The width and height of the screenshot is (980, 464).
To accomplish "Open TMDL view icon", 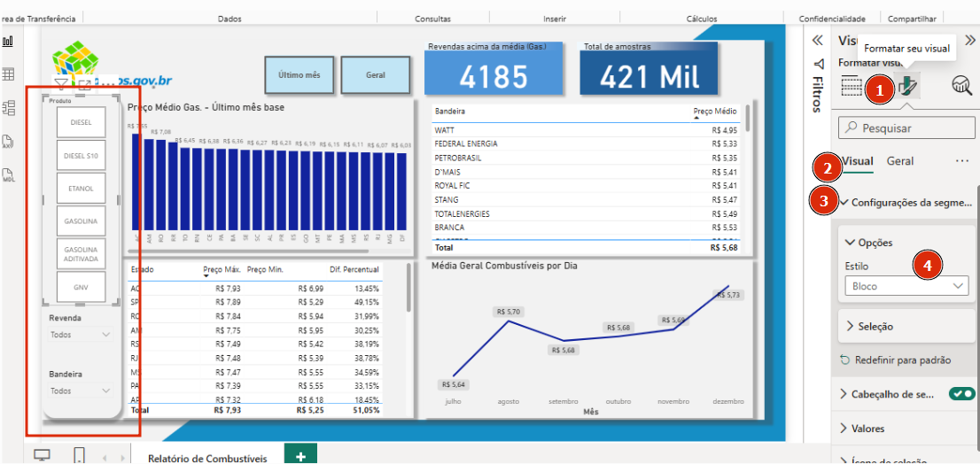I will [8, 174].
